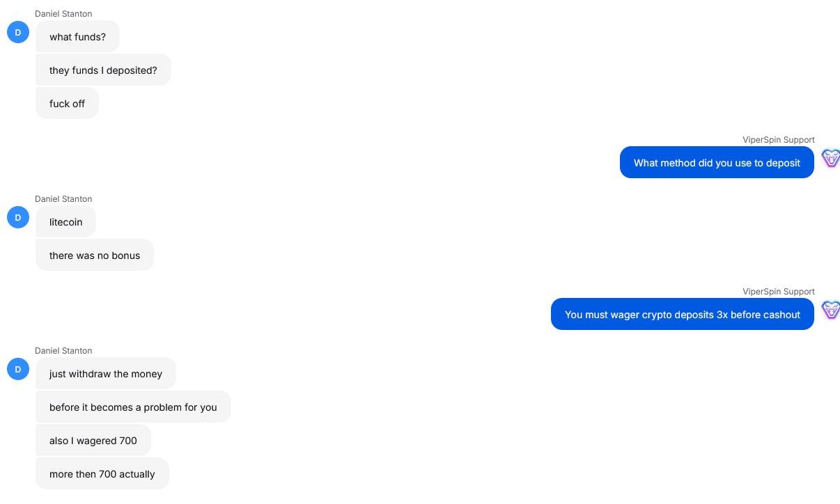Select the "litecoin" message bubble

[x=65, y=222]
